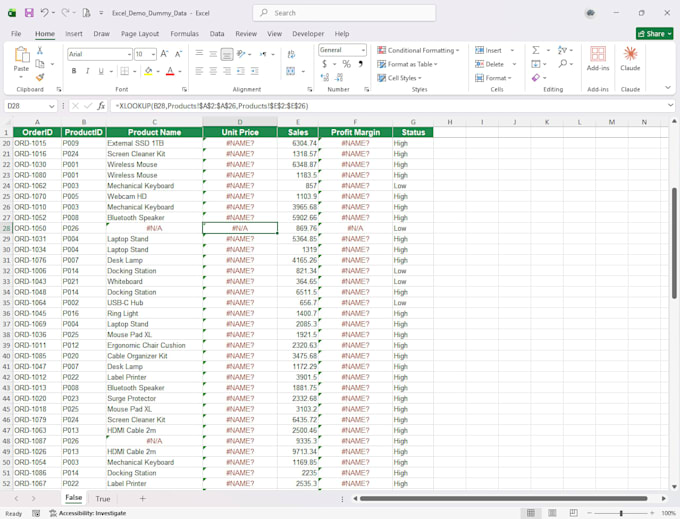Toggle Underline formatting
Screen dimensions: 680x519
pos(101,71)
